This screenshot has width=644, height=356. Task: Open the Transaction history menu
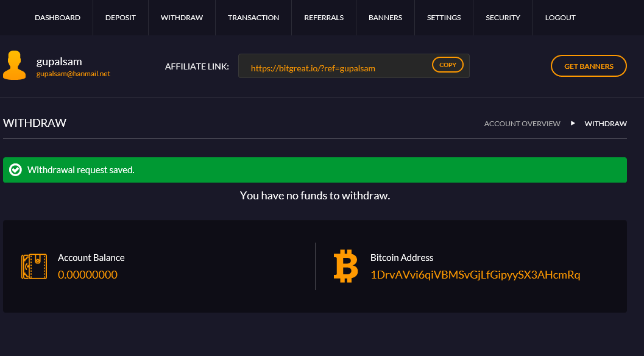(x=253, y=18)
